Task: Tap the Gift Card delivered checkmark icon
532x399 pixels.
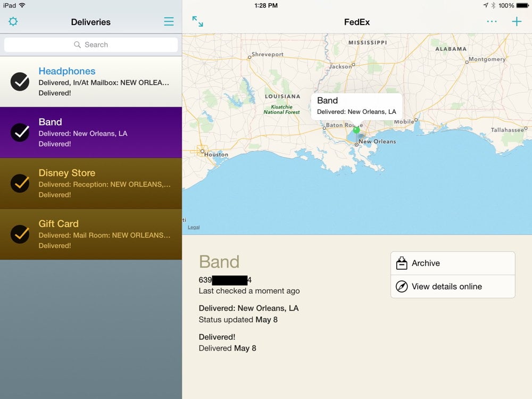Action: tap(20, 235)
